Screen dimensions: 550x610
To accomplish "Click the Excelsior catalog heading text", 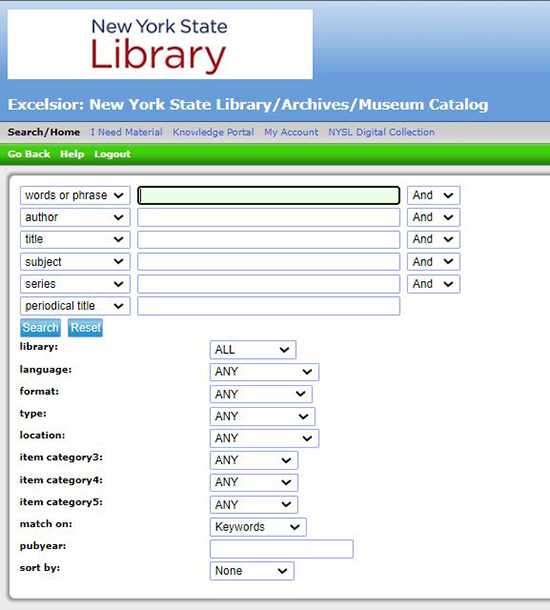I will click(248, 104).
